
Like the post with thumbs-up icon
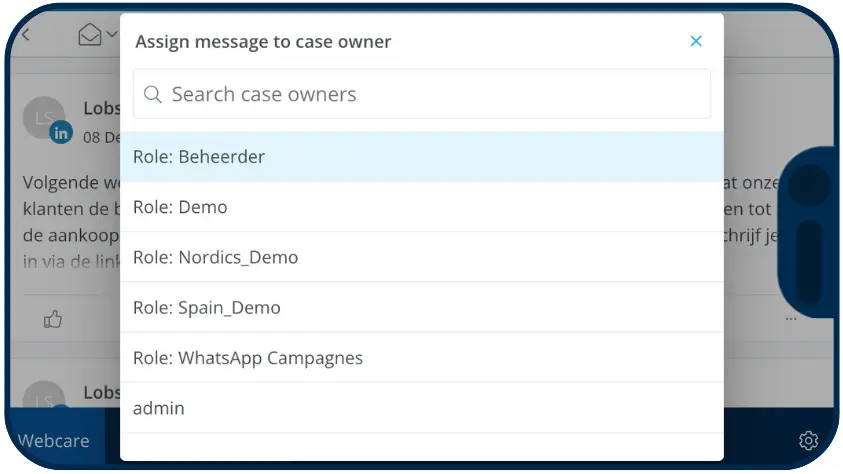[x=53, y=320]
